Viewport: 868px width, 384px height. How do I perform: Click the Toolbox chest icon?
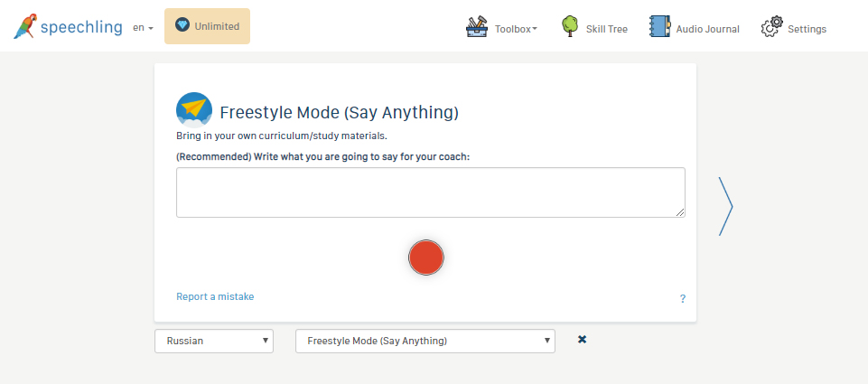click(477, 27)
